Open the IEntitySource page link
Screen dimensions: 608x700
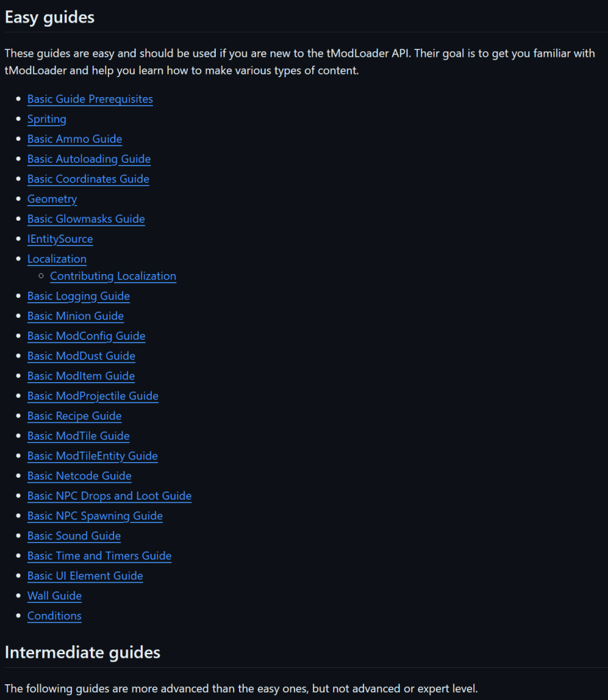[60, 239]
